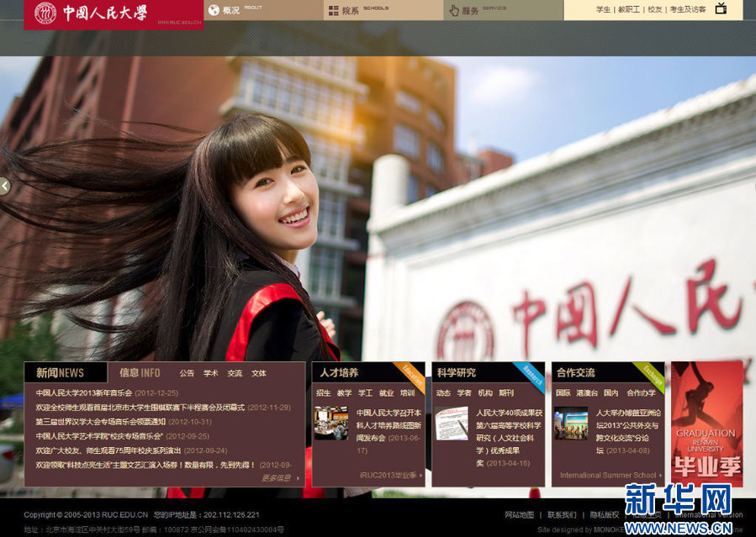Open the 院系 Schools menu
The height and width of the screenshot is (537, 756).
tap(383, 10)
